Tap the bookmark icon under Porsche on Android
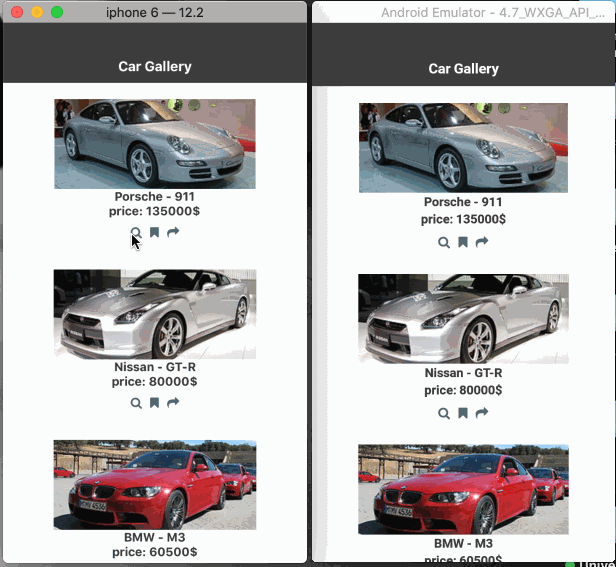 463,242
